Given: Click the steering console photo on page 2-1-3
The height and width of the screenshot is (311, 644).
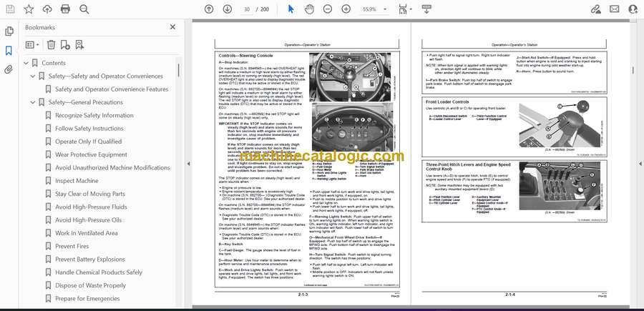Looking at the screenshot, I should (x=351, y=76).
